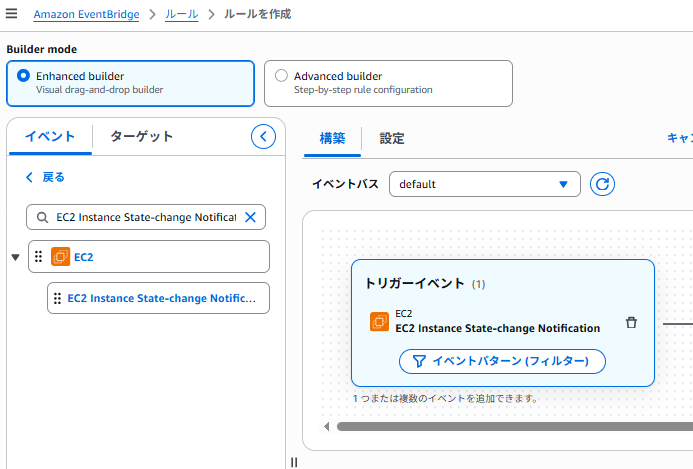Viewport: 693px width, 469px height.
Task: Switch to the イベント tab
Action: [50, 136]
